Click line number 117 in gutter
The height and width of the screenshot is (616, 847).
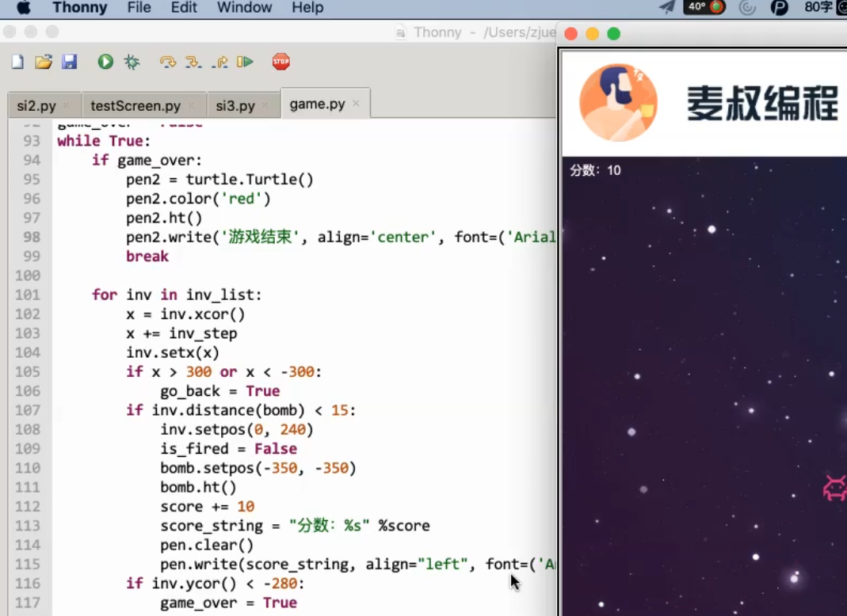(x=28, y=603)
